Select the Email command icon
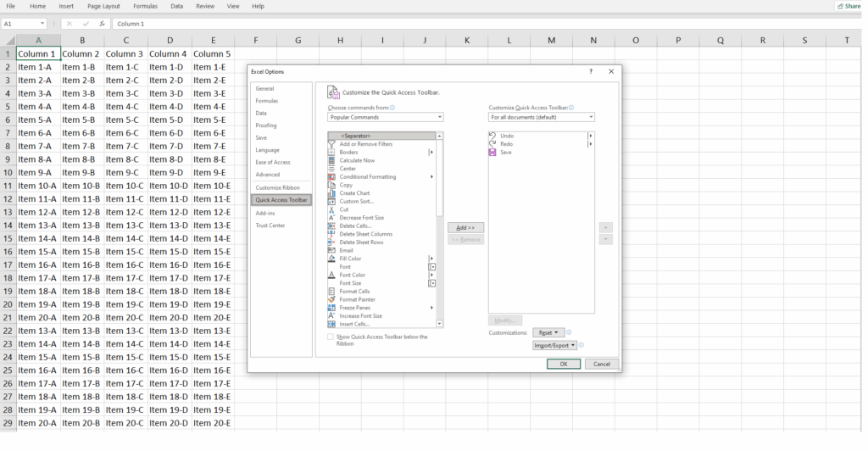 (x=331, y=250)
